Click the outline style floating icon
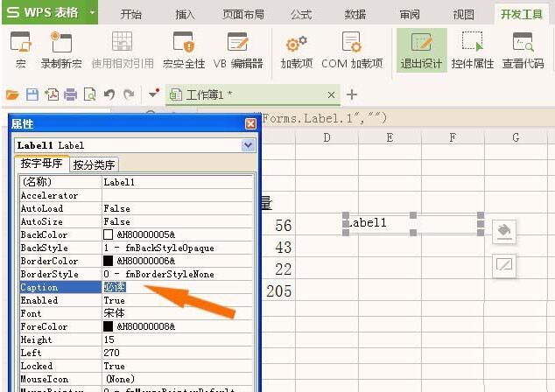The image size is (555, 392). 504,265
